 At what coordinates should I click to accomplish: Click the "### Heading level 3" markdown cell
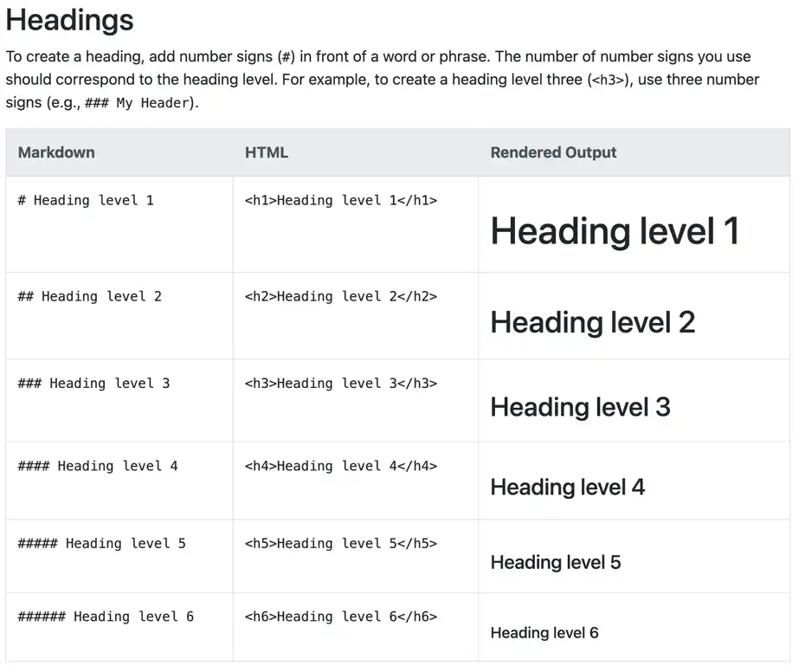coord(93,383)
